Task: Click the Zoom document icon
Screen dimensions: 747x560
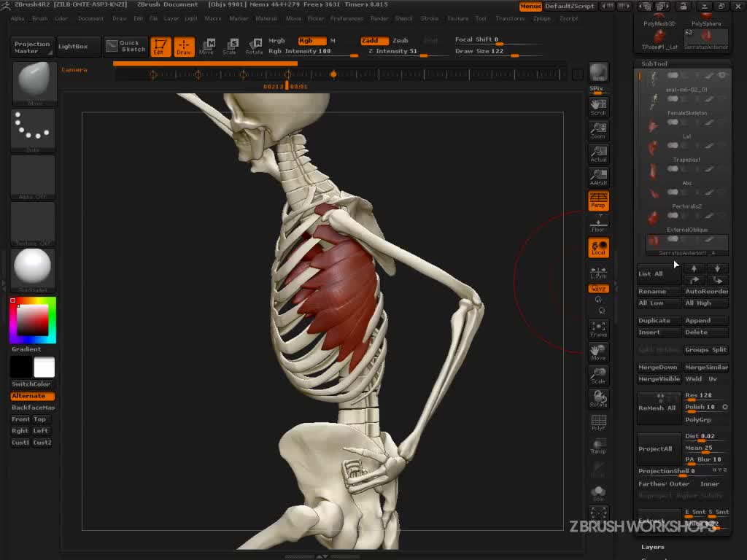Action: click(x=598, y=131)
